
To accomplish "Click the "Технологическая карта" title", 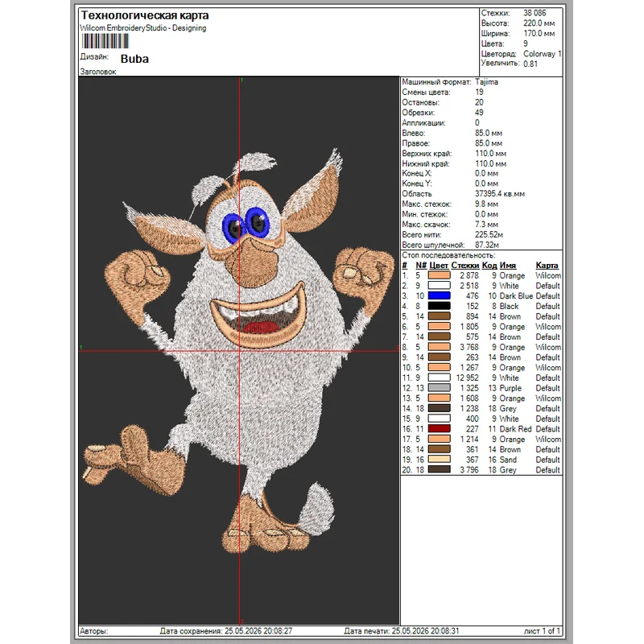I will 145,15.
